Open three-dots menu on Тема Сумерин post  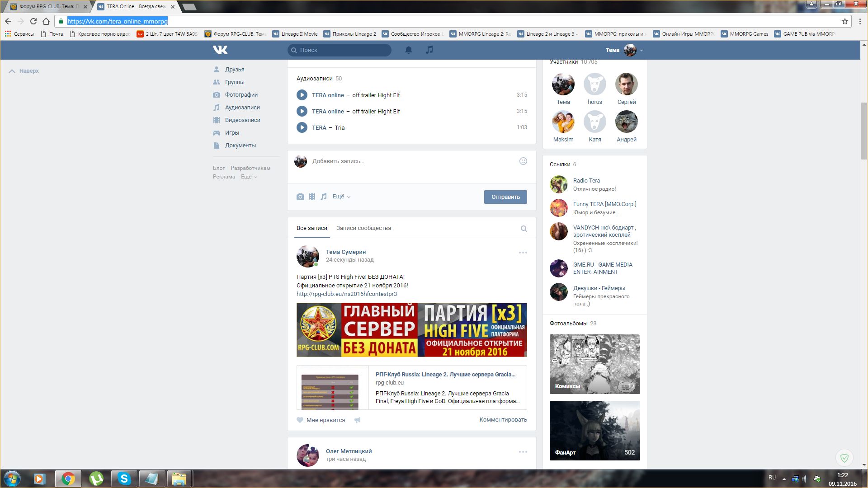[x=523, y=253]
